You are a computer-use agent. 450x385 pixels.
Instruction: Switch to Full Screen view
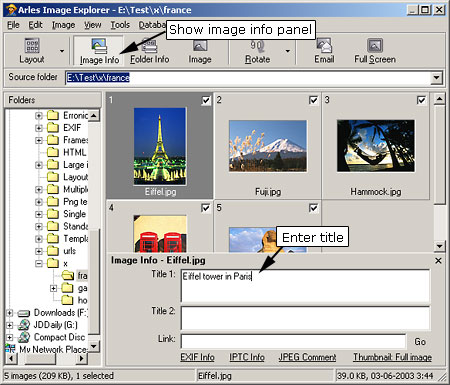[x=375, y=51]
